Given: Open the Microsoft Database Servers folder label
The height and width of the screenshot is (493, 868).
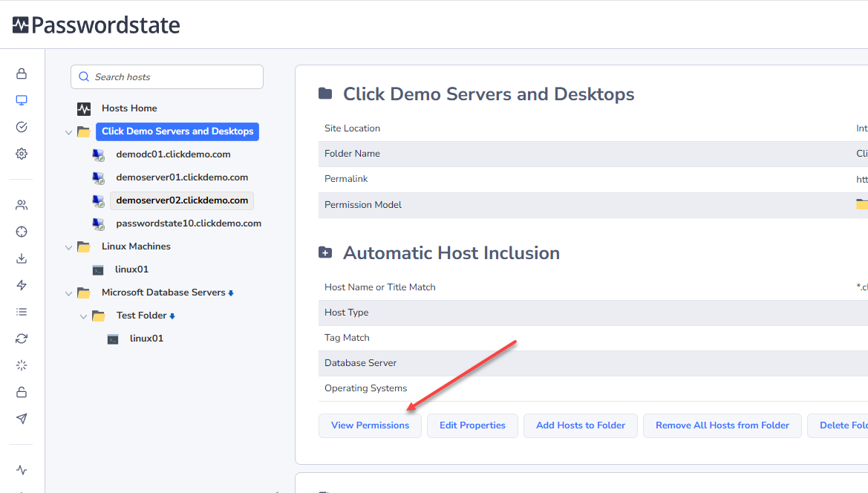Looking at the screenshot, I should click(163, 292).
